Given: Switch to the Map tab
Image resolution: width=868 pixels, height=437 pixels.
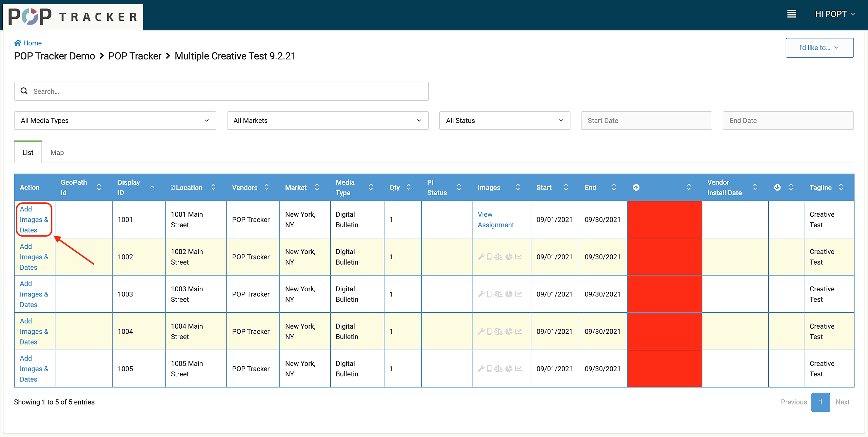Looking at the screenshot, I should pyautogui.click(x=57, y=152).
